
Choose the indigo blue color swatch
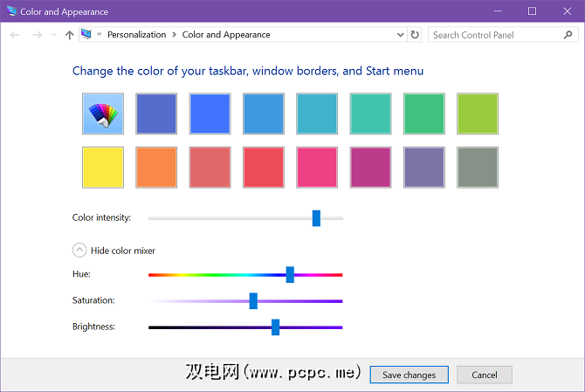(156, 113)
